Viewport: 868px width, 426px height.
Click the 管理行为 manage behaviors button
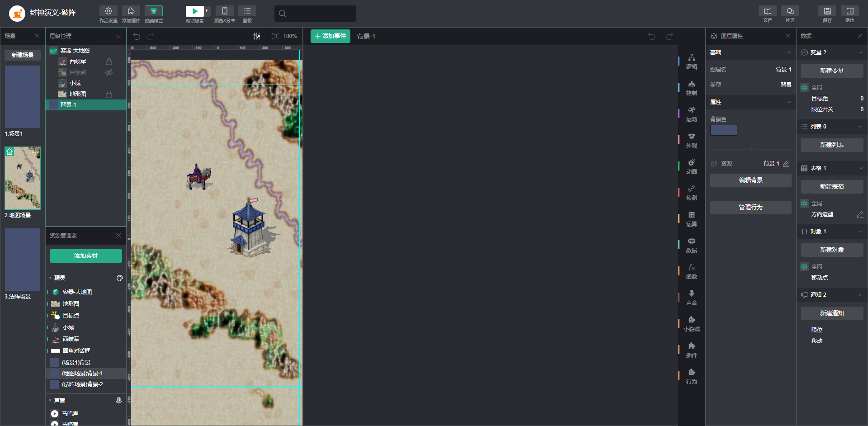tap(751, 208)
